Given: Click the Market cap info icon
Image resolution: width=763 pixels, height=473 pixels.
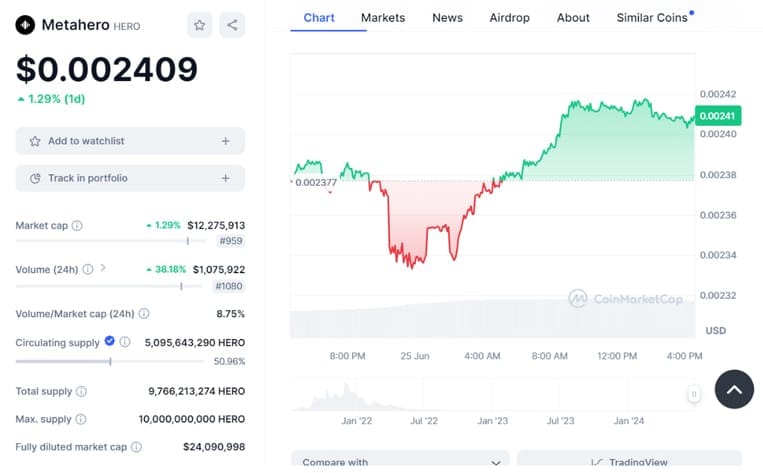Looking at the screenshot, I should [x=77, y=226].
